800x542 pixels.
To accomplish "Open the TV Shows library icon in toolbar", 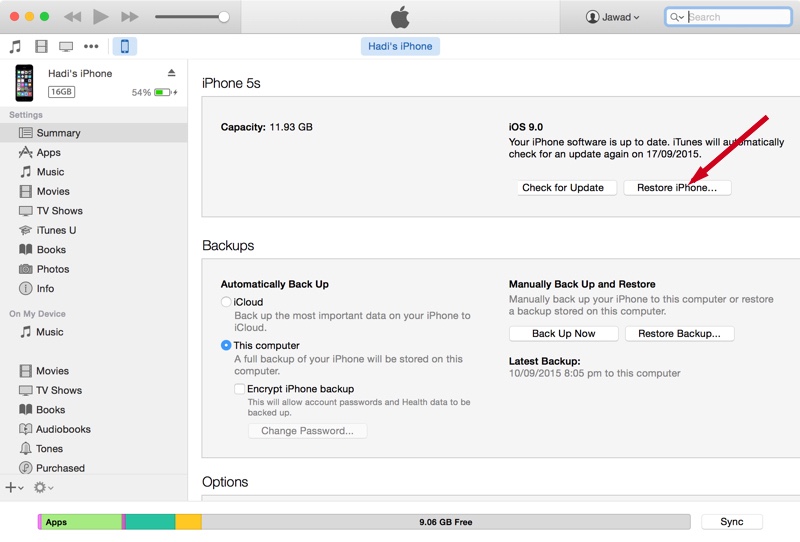I will point(66,46).
